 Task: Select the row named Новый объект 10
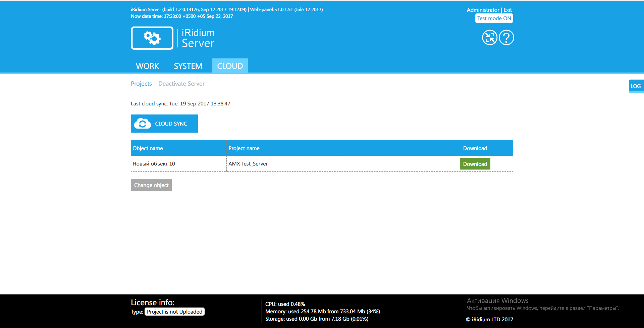tap(153, 163)
